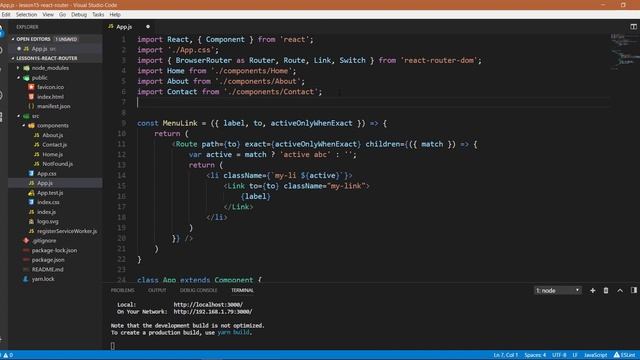The height and width of the screenshot is (360, 640).
Task: Collapse the OPEN EDITORS section
Action: click(x=13, y=39)
